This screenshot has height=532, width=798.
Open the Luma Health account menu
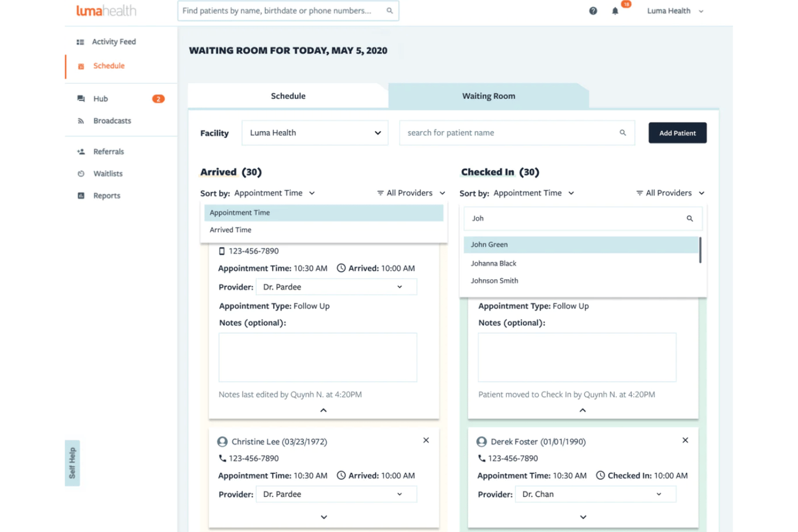click(x=675, y=11)
